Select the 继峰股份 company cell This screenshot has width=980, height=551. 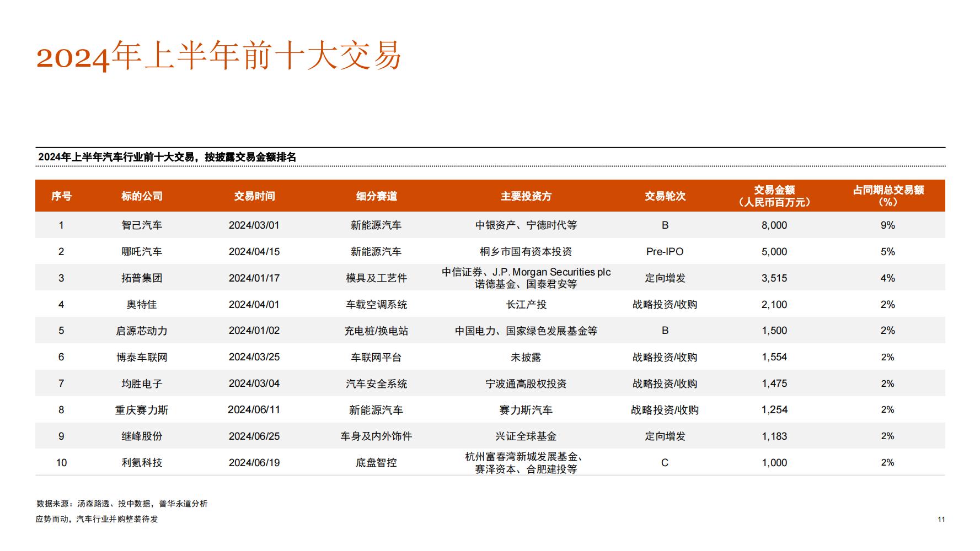142,436
